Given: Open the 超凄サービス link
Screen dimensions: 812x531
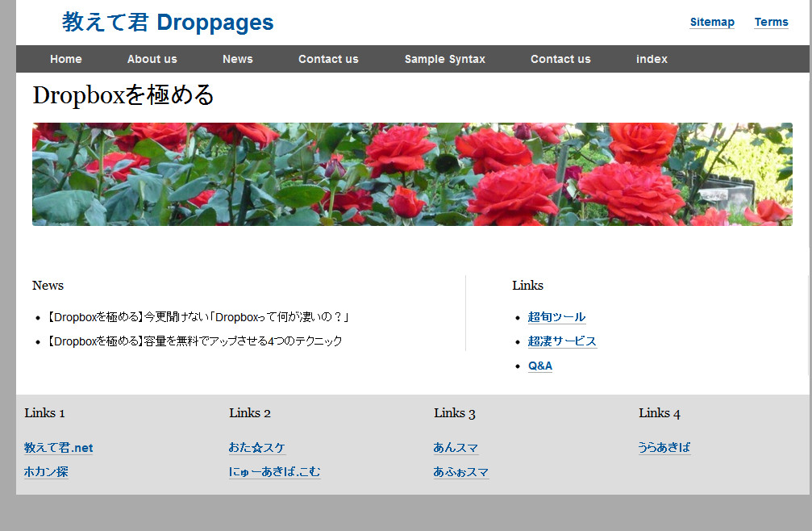Looking at the screenshot, I should [x=562, y=341].
